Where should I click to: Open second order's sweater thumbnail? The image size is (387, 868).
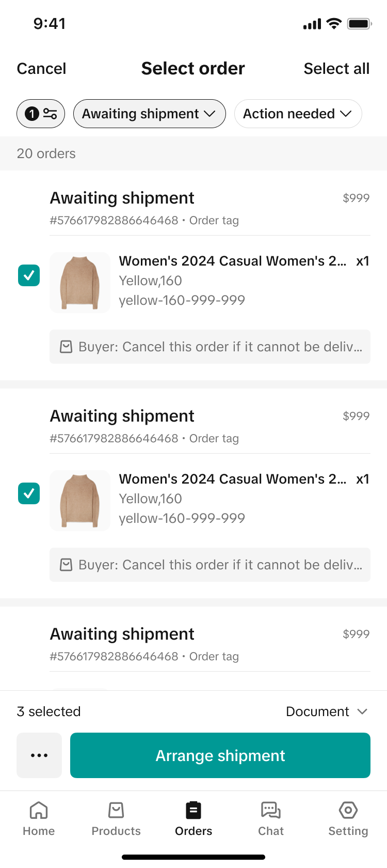point(80,501)
